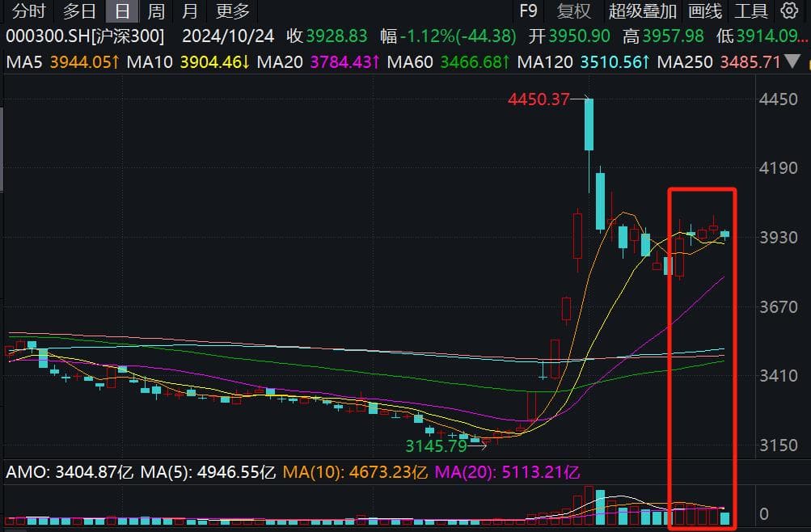Expand moving average indicator dropdown triangle
Screen dimensions: 811x532
coord(792,62)
